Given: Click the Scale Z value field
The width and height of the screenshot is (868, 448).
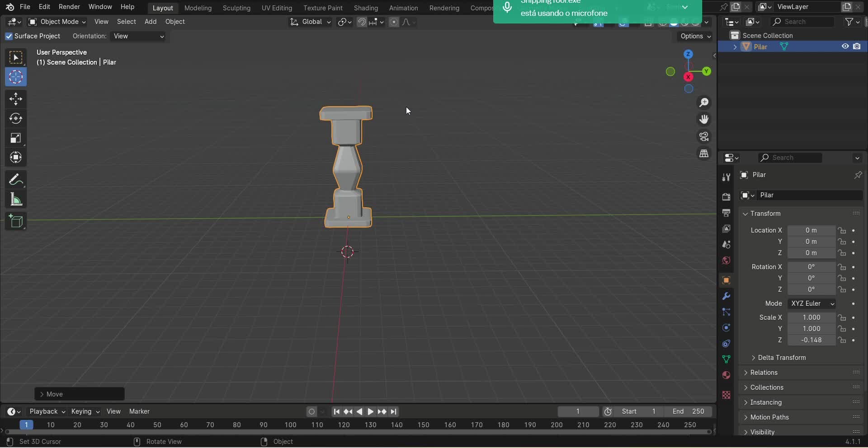Looking at the screenshot, I should click(811, 340).
